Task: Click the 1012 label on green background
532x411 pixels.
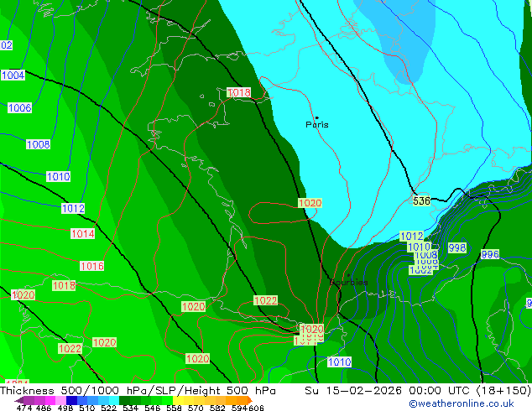Action: click(x=411, y=236)
